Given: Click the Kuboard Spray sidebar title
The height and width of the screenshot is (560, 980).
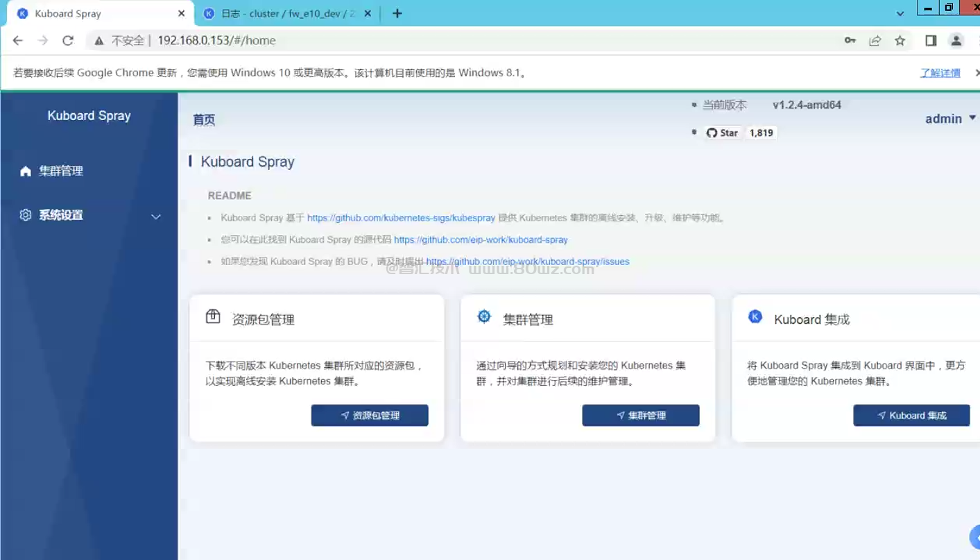Looking at the screenshot, I should click(x=89, y=116).
